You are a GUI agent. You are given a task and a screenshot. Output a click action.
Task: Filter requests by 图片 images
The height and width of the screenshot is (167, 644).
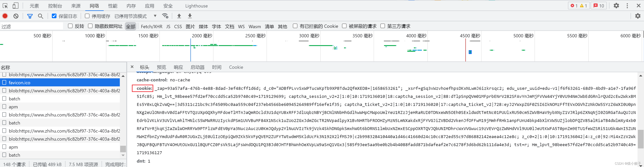pyautogui.click(x=190, y=26)
